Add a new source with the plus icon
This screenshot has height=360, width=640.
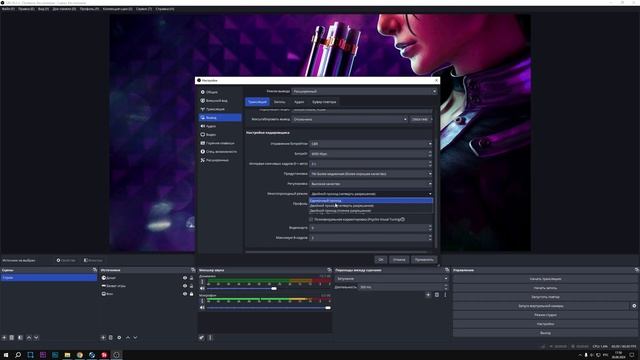[x=103, y=338]
